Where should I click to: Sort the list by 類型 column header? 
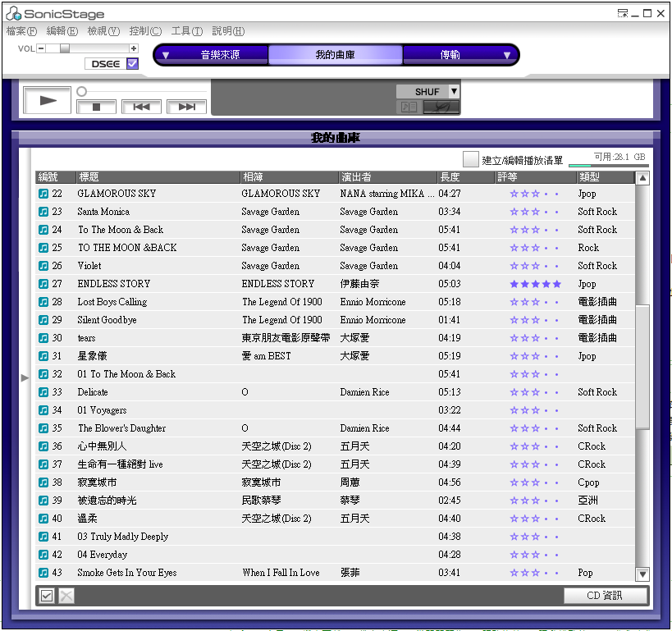[x=606, y=177]
